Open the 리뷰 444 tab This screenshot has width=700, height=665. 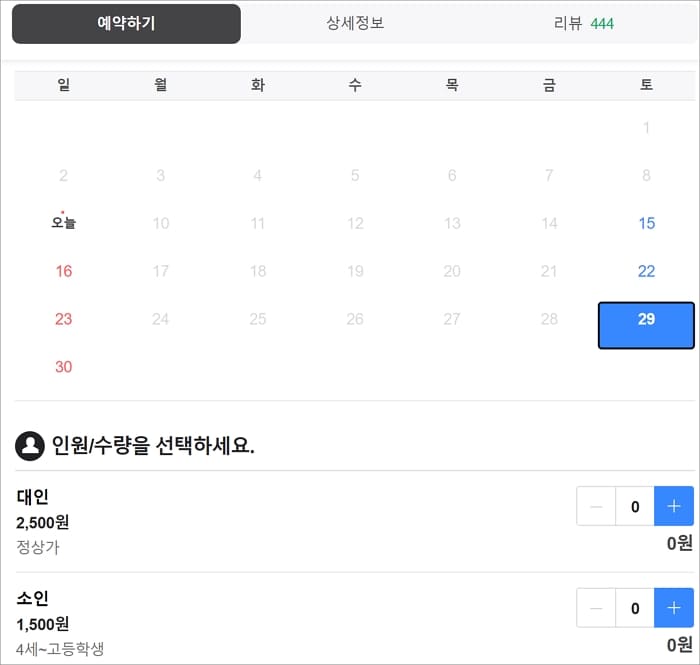click(x=584, y=23)
